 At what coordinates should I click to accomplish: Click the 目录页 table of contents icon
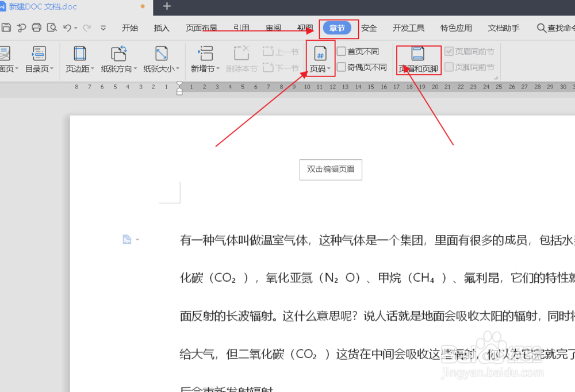click(x=39, y=53)
